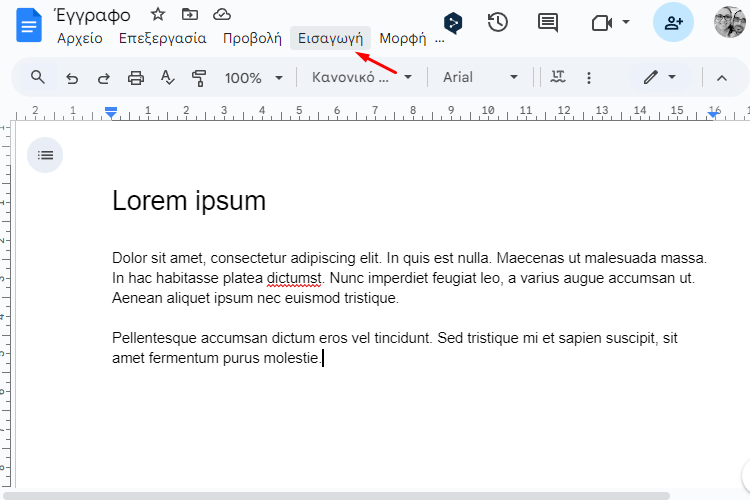Check the cloud save status icon
This screenshot has height=500, width=750.
222,15
